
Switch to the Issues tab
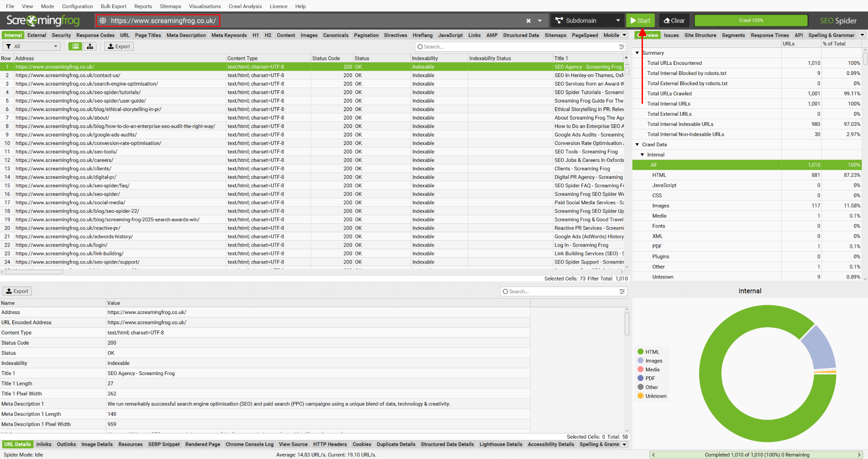pos(671,35)
